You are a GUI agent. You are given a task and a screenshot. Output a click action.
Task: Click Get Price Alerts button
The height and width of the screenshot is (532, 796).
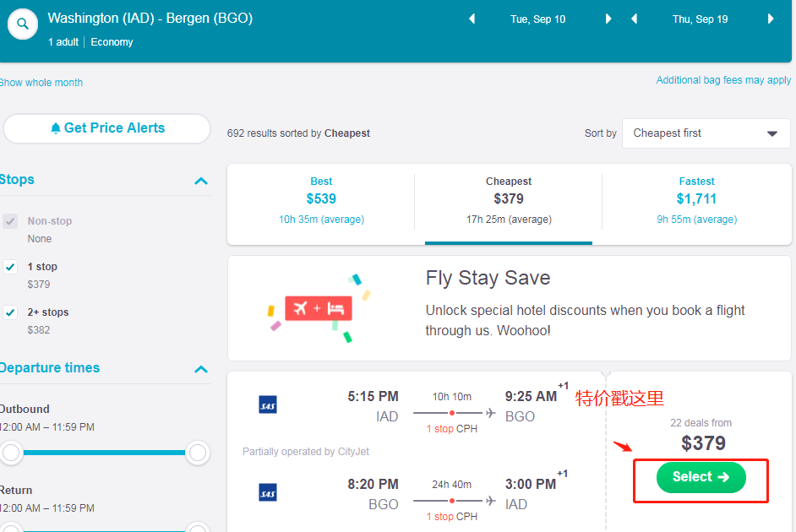(107, 128)
